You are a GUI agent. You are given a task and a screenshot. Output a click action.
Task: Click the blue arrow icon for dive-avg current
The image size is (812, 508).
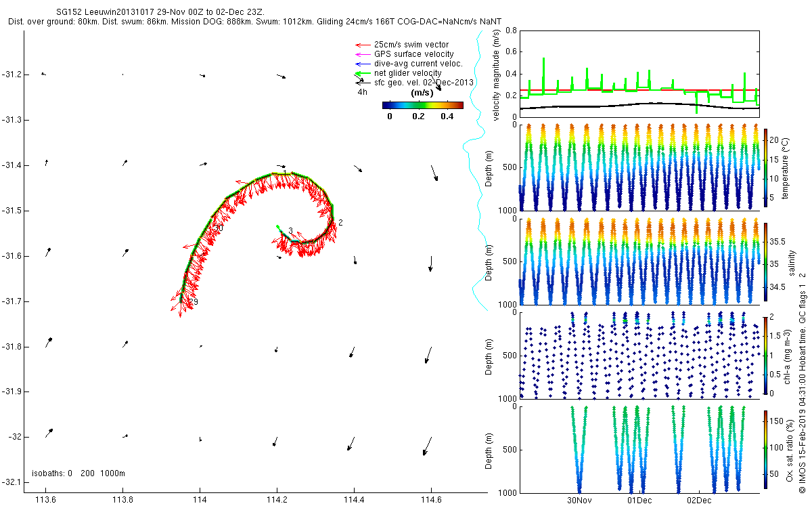(362, 64)
